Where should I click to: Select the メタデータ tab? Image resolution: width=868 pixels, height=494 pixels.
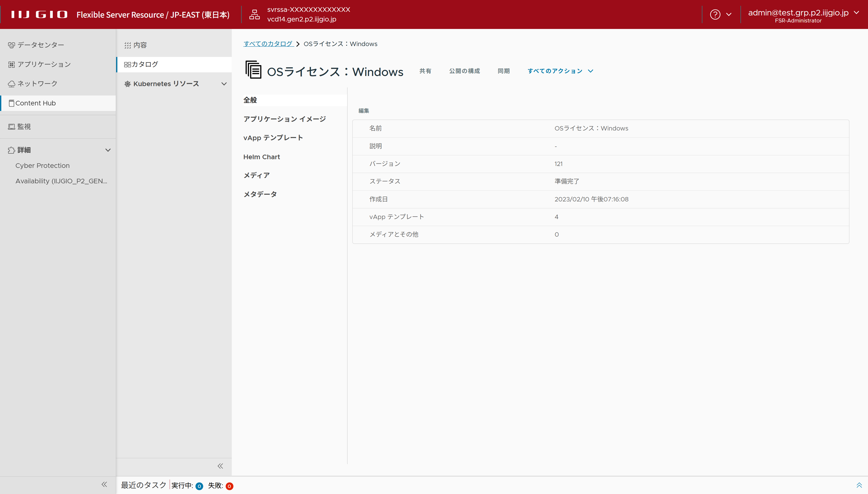click(x=260, y=194)
